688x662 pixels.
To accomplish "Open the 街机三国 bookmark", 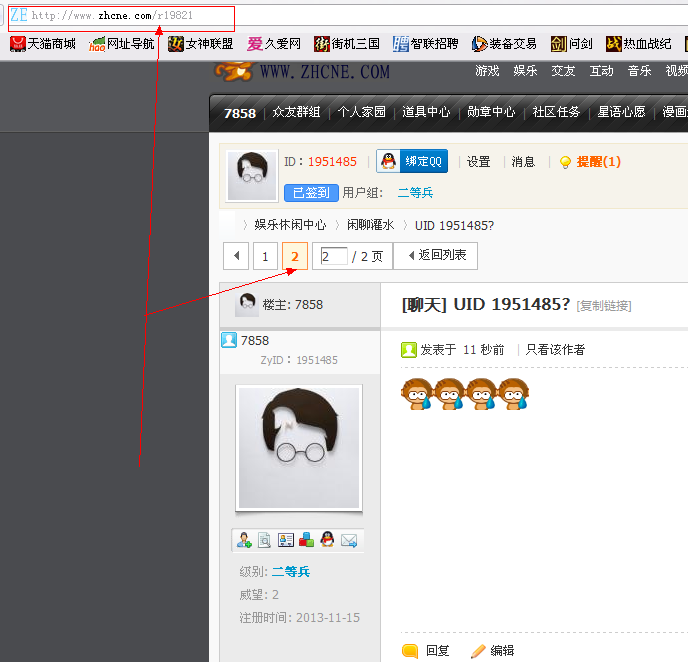I will point(347,44).
